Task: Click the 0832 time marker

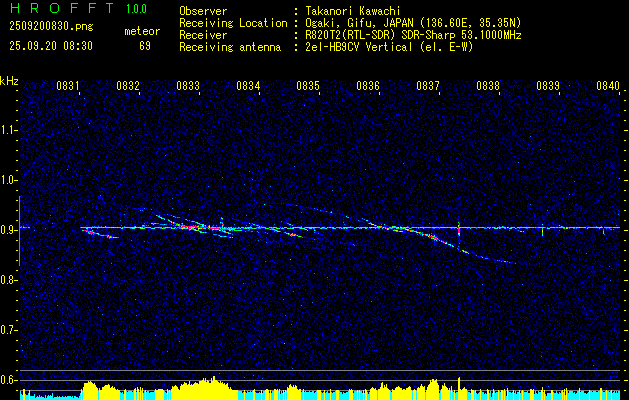Action: [128, 85]
